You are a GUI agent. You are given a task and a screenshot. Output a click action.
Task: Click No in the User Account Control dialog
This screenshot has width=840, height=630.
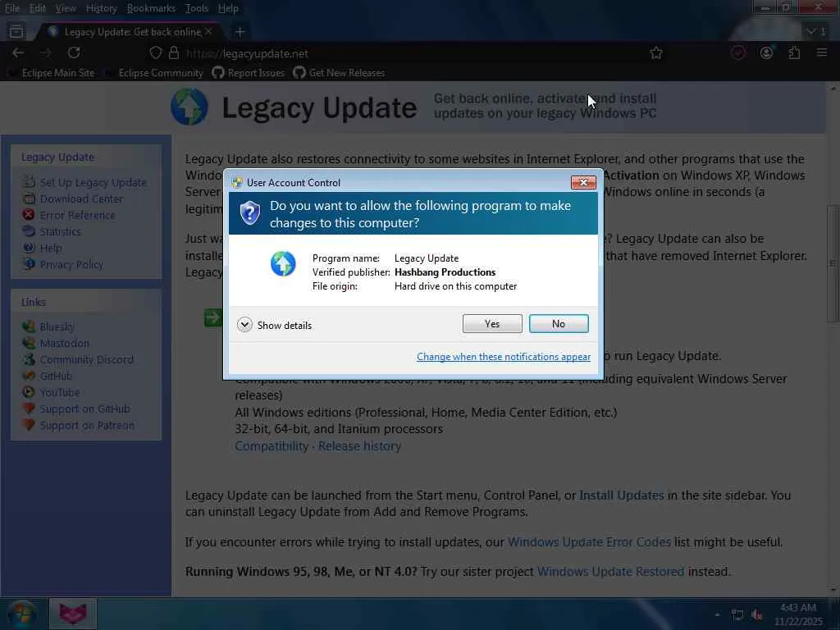coord(558,323)
